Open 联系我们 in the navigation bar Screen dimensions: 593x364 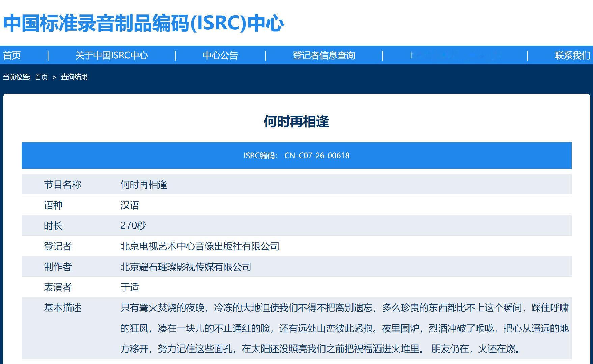572,55
